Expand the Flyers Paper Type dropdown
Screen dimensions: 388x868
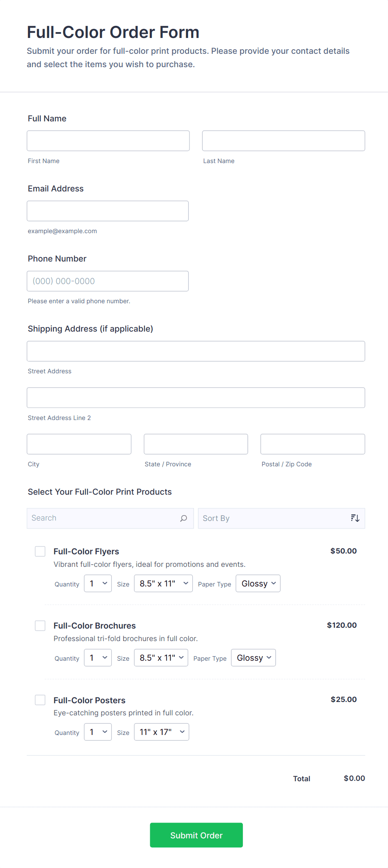coord(258,584)
